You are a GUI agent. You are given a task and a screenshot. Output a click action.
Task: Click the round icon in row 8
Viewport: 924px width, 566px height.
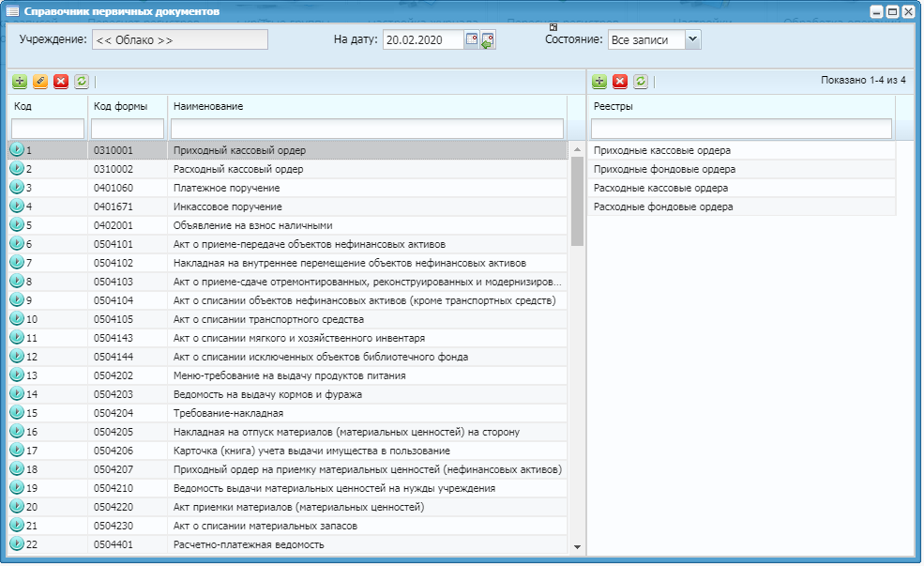pyautogui.click(x=17, y=282)
